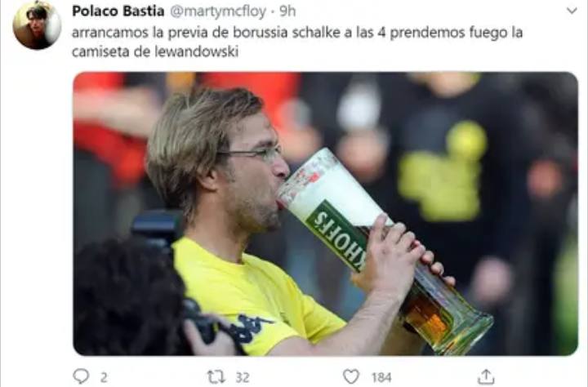
Task: Click tweet text line mentioning borussia schalke
Action: pyautogui.click(x=297, y=33)
